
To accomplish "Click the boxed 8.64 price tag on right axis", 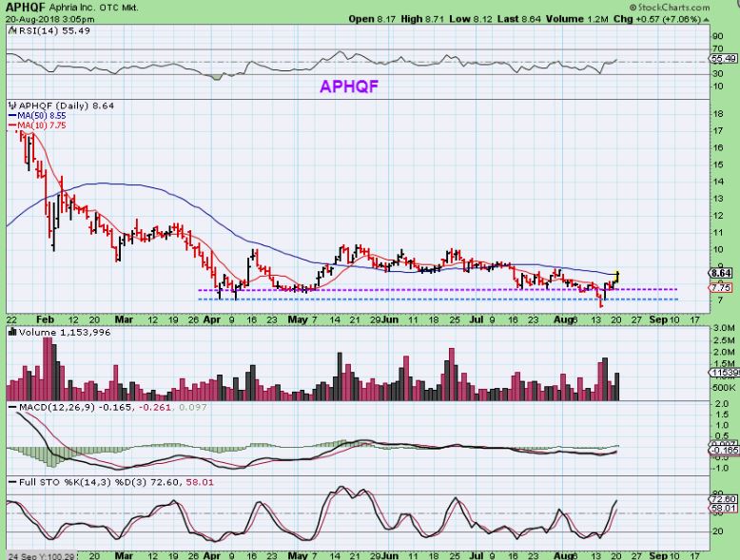I will 721,273.
